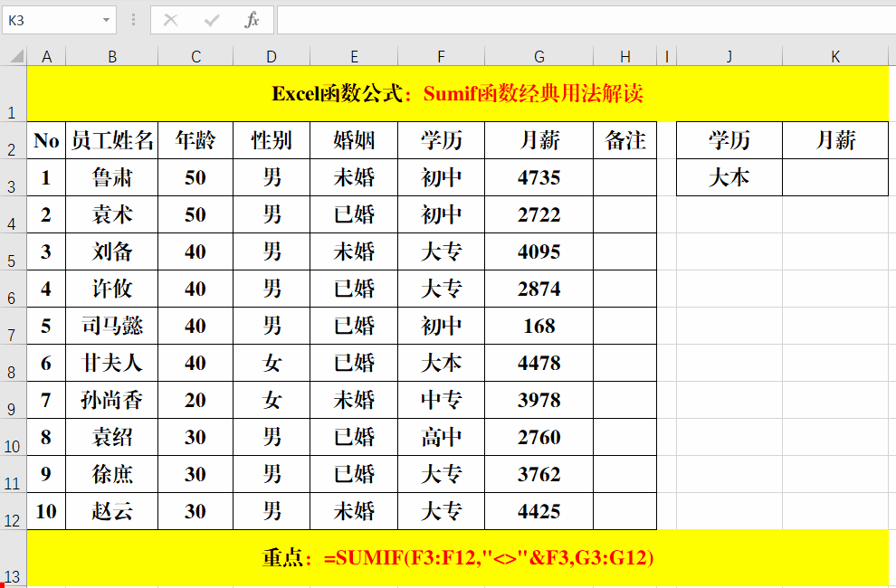Screen dimensions: 896x588
Task: Click the 高中 education cell
Action: pos(441,437)
